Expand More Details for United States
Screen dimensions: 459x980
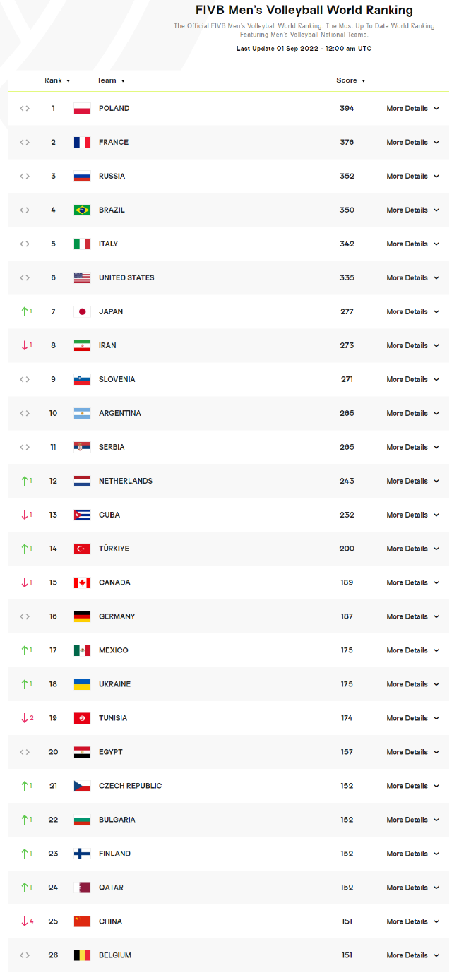tap(412, 278)
